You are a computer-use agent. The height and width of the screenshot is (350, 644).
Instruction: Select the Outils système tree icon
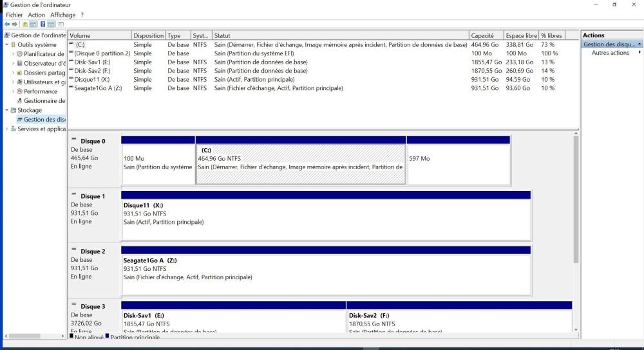tap(14, 45)
